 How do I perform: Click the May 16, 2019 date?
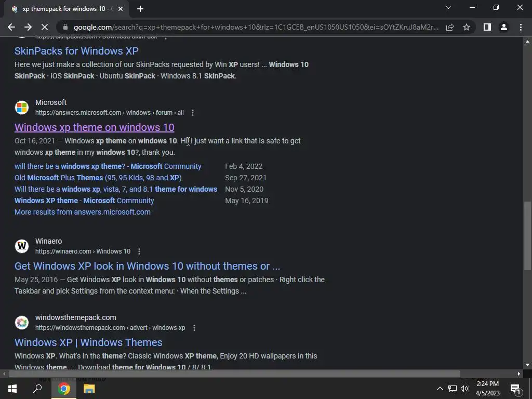tap(247, 201)
